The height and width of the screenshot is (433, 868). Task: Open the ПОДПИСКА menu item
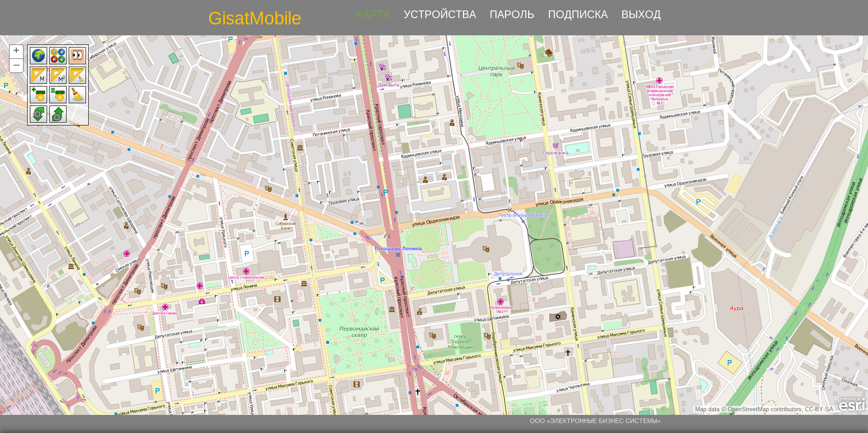(x=577, y=14)
